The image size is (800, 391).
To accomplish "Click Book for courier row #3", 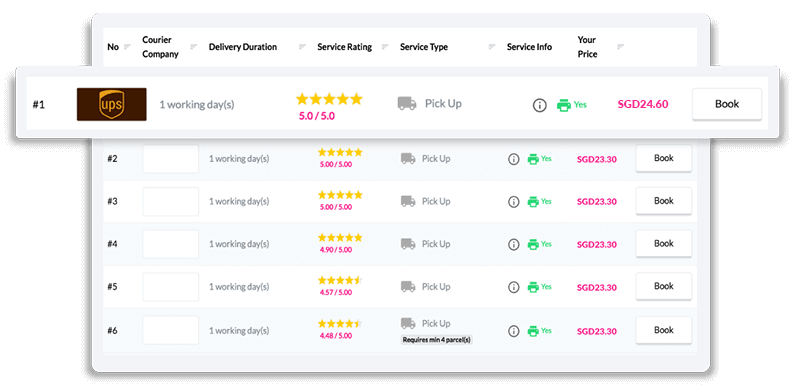I will 664,201.
